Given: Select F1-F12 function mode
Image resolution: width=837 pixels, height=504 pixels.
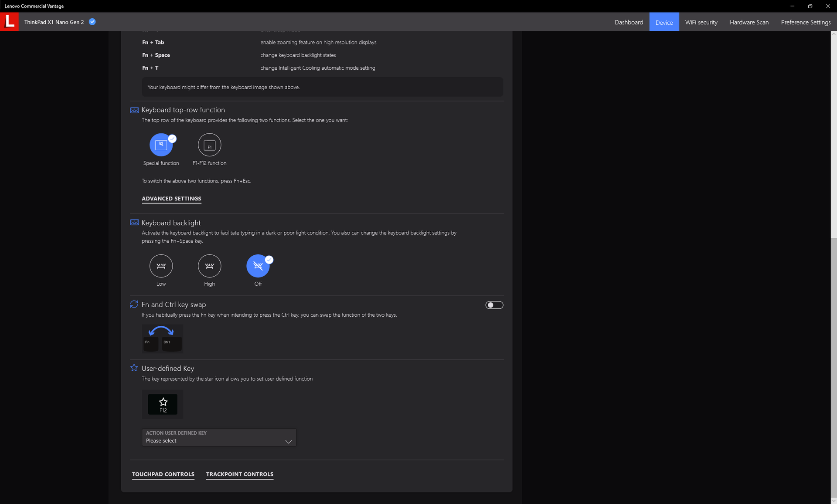Looking at the screenshot, I should tap(209, 145).
